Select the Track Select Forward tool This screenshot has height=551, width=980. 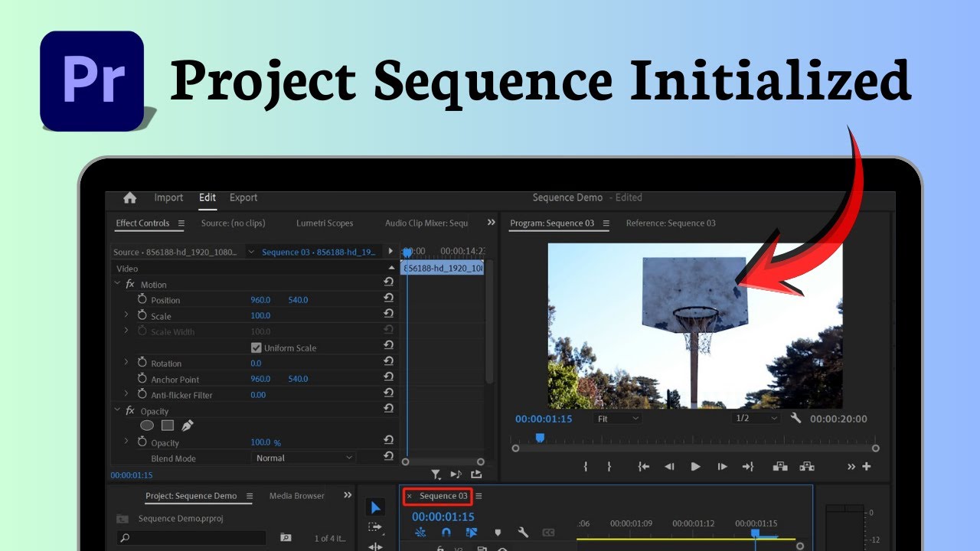(x=375, y=527)
